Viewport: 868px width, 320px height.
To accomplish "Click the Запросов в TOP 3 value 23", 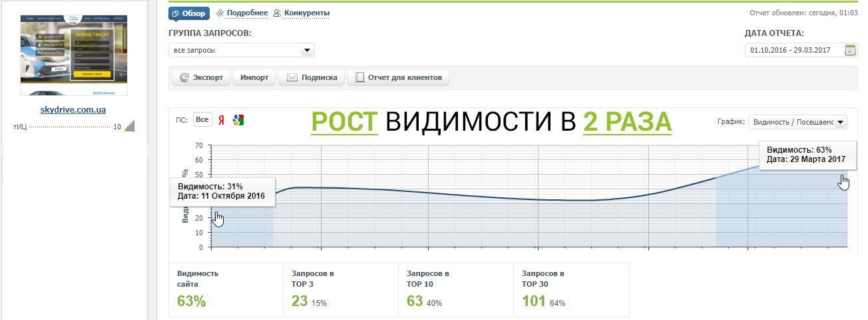I will pos(300,301).
